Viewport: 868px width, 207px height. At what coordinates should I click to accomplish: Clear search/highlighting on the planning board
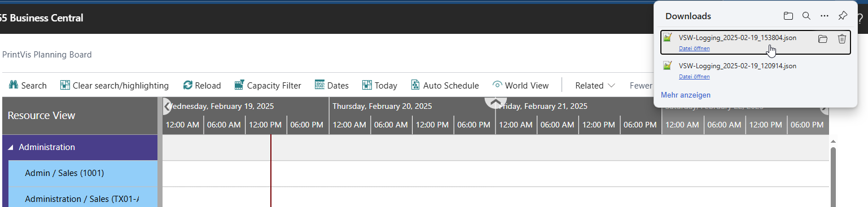tap(115, 85)
